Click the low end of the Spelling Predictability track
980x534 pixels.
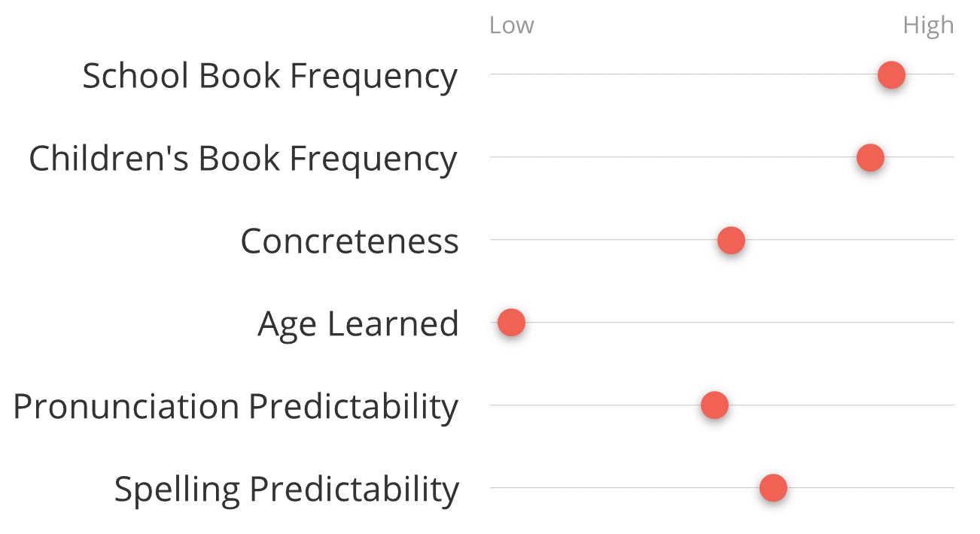(494, 487)
